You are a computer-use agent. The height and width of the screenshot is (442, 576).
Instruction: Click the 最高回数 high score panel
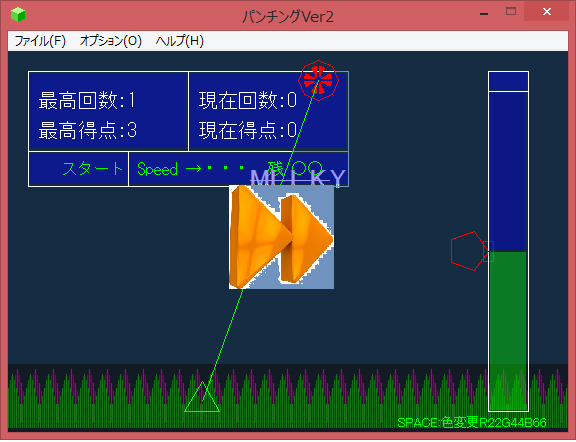108,111
